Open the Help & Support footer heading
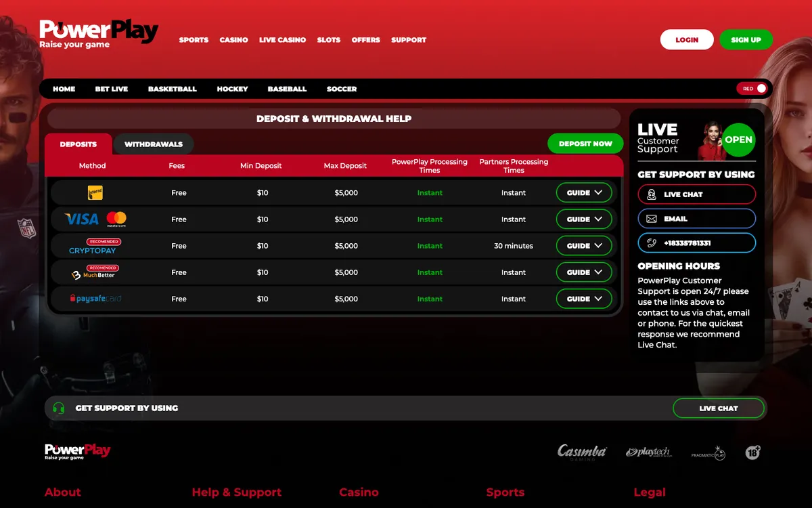This screenshot has width=812, height=508. (237, 492)
